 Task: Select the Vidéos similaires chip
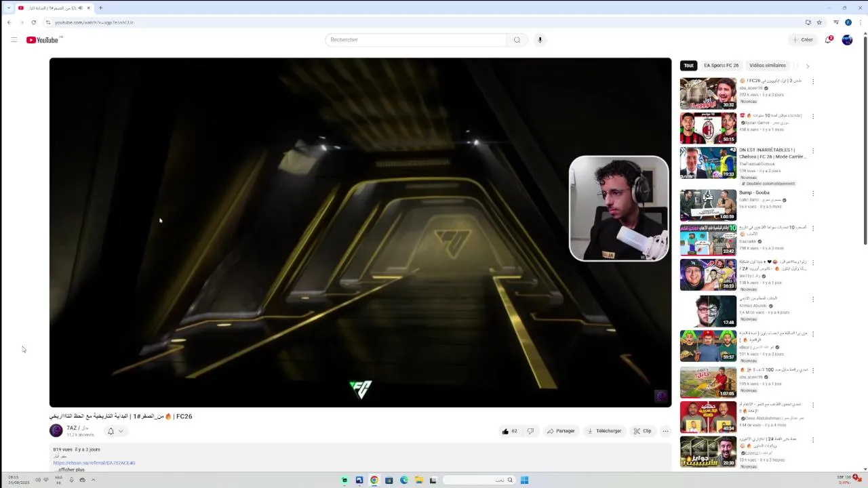[x=768, y=66]
